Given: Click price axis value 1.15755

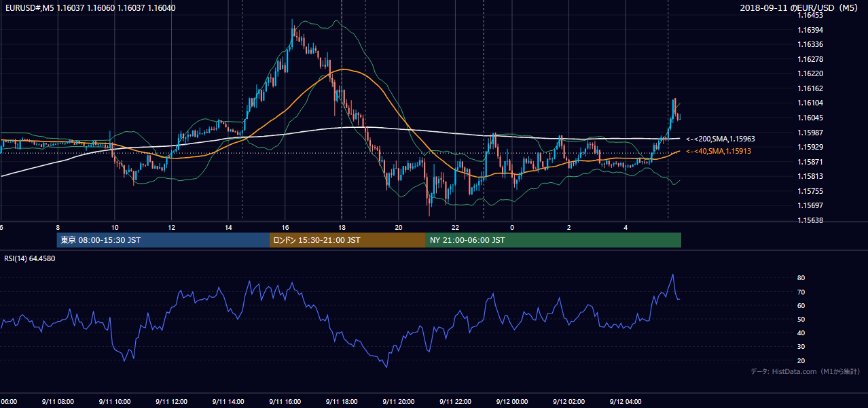Looking at the screenshot, I should [x=810, y=191].
